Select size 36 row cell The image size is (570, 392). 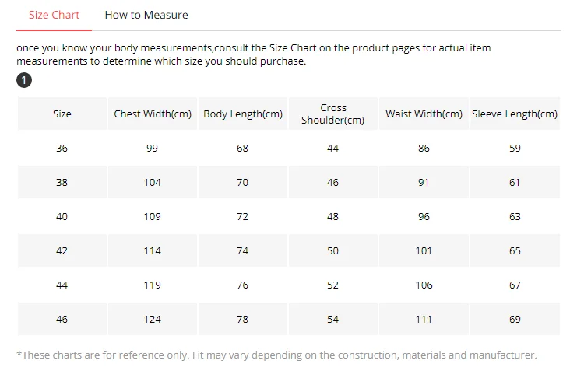pos(62,148)
